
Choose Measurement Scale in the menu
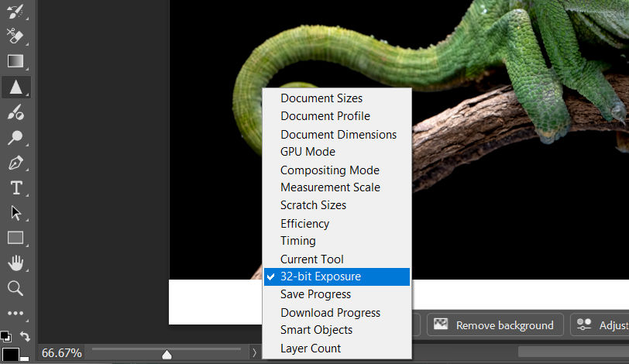337,187
